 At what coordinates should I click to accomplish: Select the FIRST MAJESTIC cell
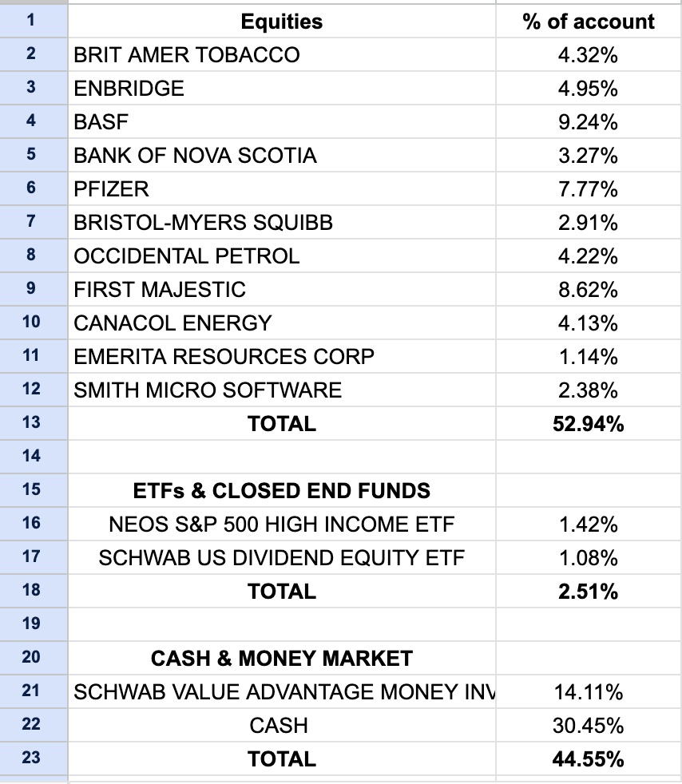coord(160,289)
